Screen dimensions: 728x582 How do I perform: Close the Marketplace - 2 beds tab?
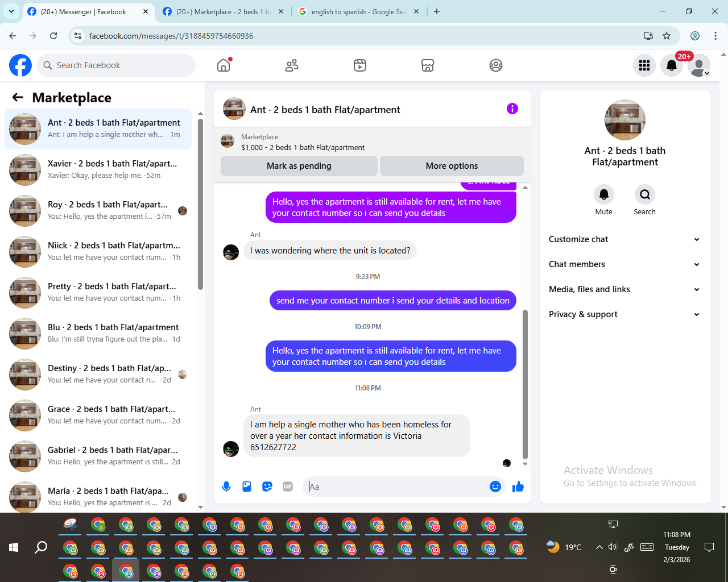point(281,11)
